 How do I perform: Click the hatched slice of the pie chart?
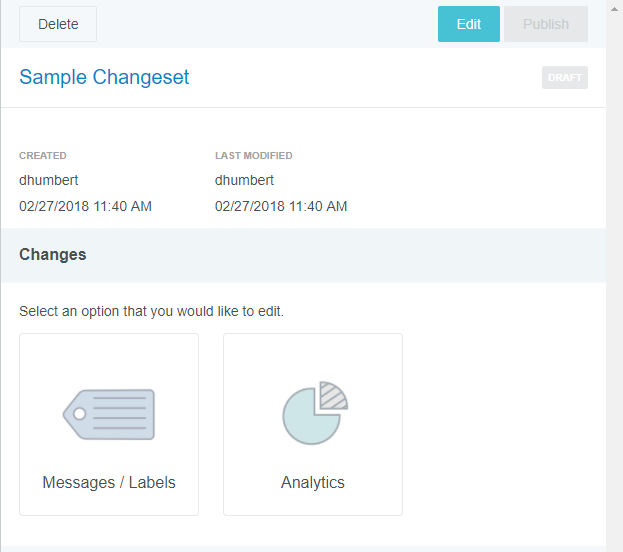332,397
